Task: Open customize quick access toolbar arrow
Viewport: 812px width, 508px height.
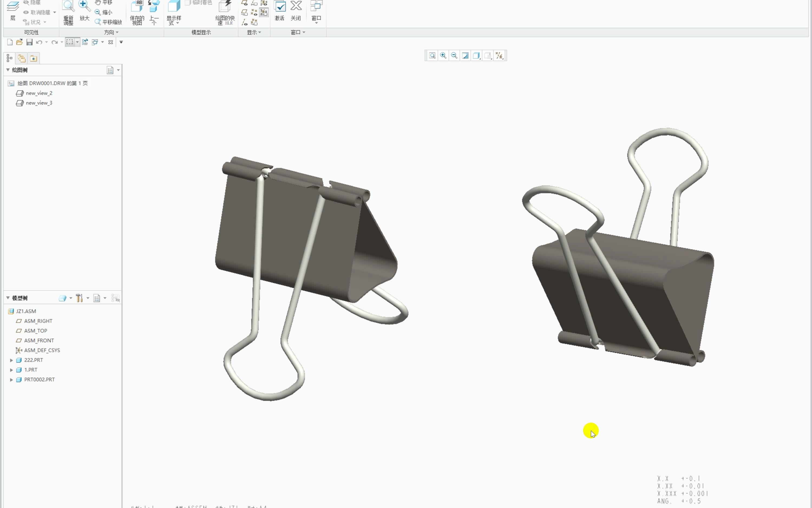Action: click(121, 42)
